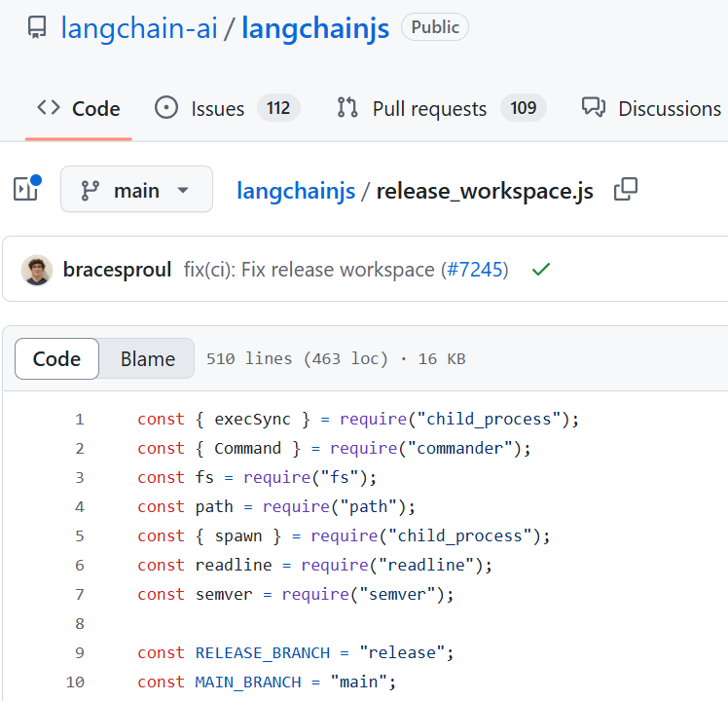Open the Issues tab
This screenshot has width=728, height=701.
[227, 109]
